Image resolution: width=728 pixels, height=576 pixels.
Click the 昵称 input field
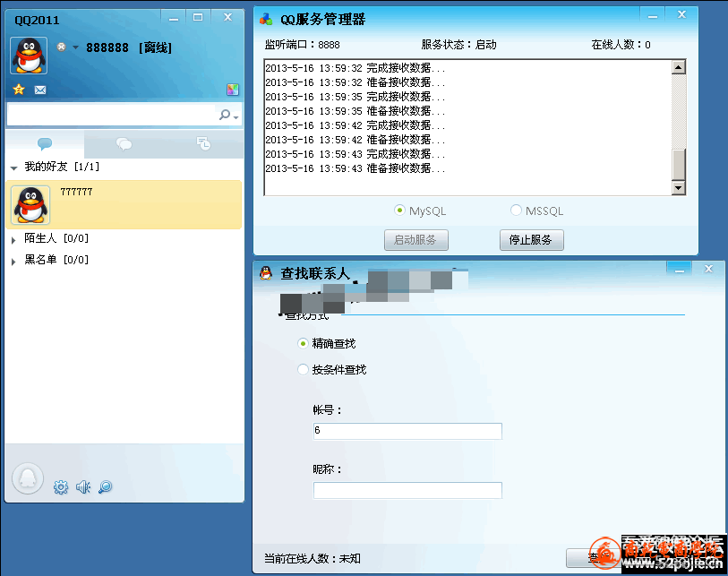click(x=407, y=490)
